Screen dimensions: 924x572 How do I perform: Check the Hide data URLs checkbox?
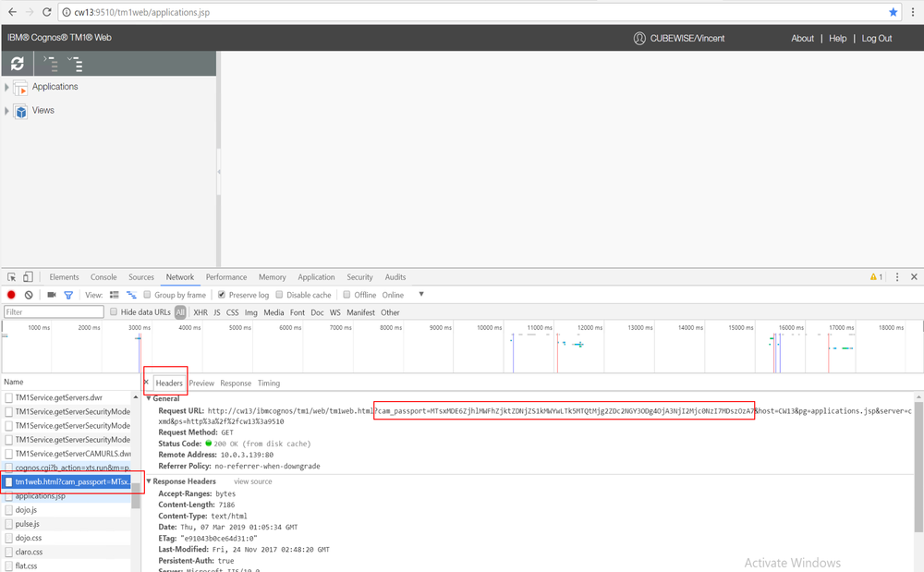pos(114,312)
